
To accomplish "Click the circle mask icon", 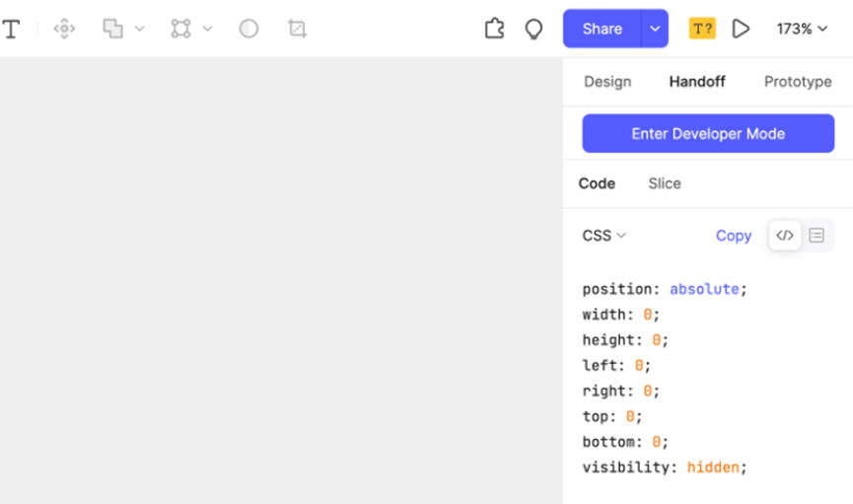I will click(x=249, y=29).
